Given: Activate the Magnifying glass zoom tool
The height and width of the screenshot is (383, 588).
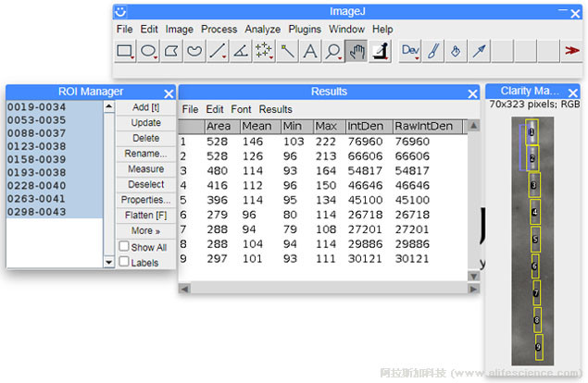Looking at the screenshot, I should pos(333,52).
